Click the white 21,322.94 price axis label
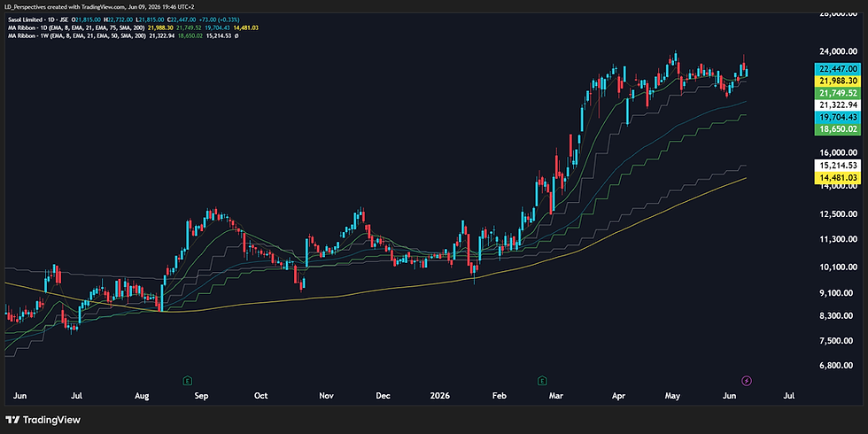Image resolution: width=868 pixels, height=434 pixels. coord(838,105)
